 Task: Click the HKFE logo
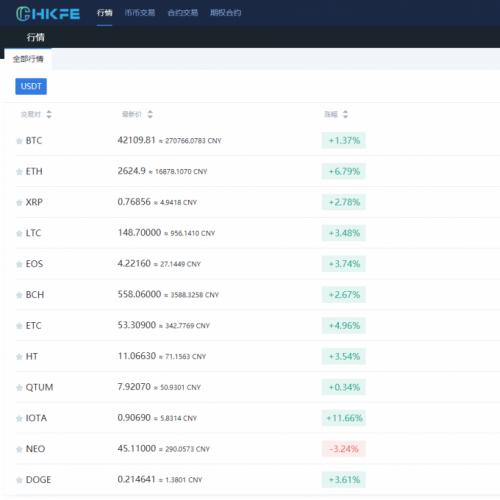[48, 14]
